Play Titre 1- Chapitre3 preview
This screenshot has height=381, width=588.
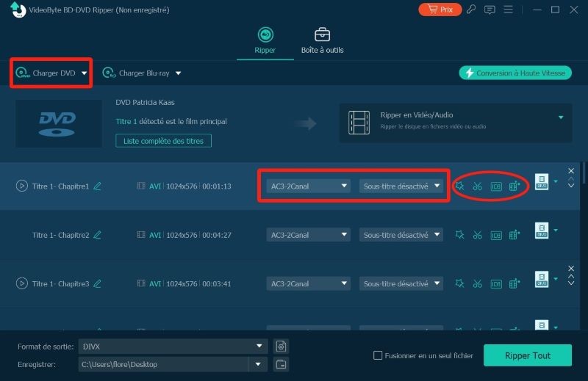(x=22, y=283)
